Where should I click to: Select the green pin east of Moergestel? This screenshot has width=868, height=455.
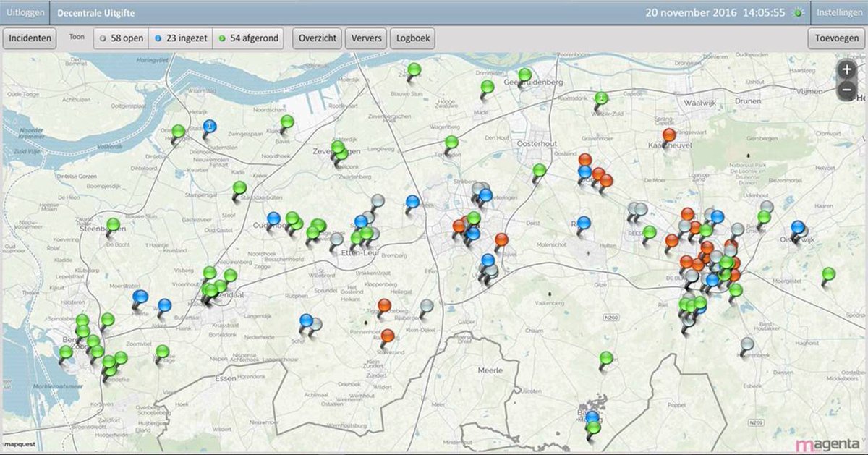pyautogui.click(x=828, y=274)
